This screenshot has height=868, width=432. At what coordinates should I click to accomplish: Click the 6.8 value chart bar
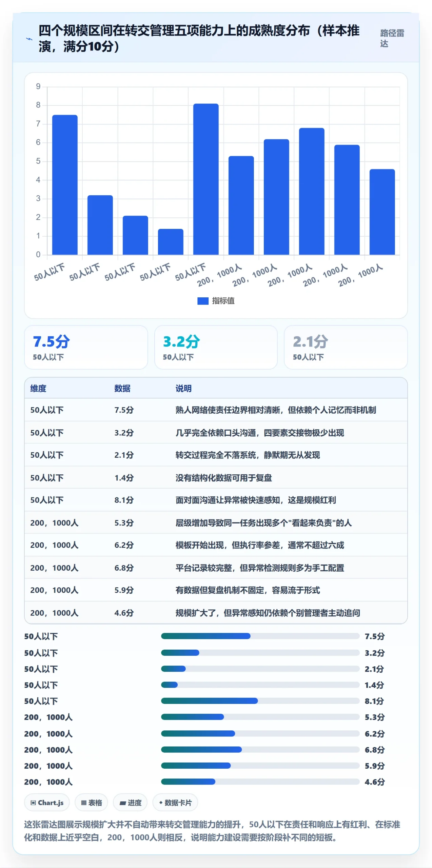[x=312, y=191]
